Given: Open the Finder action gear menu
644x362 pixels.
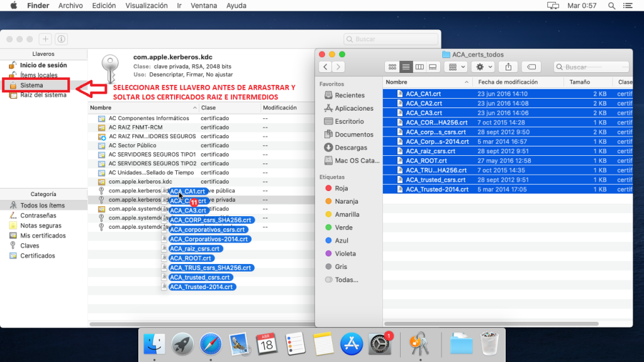Looking at the screenshot, I should 483,67.
